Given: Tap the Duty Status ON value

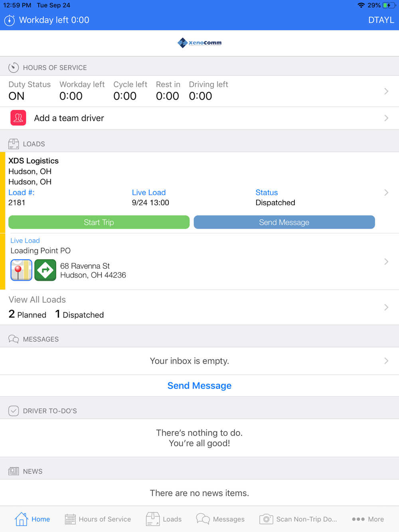Looking at the screenshot, I should click(x=16, y=96).
